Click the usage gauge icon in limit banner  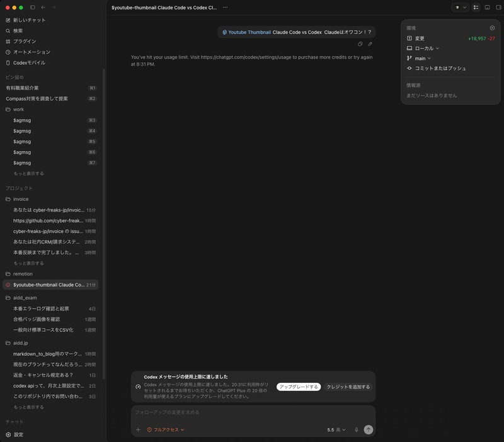pos(138,387)
